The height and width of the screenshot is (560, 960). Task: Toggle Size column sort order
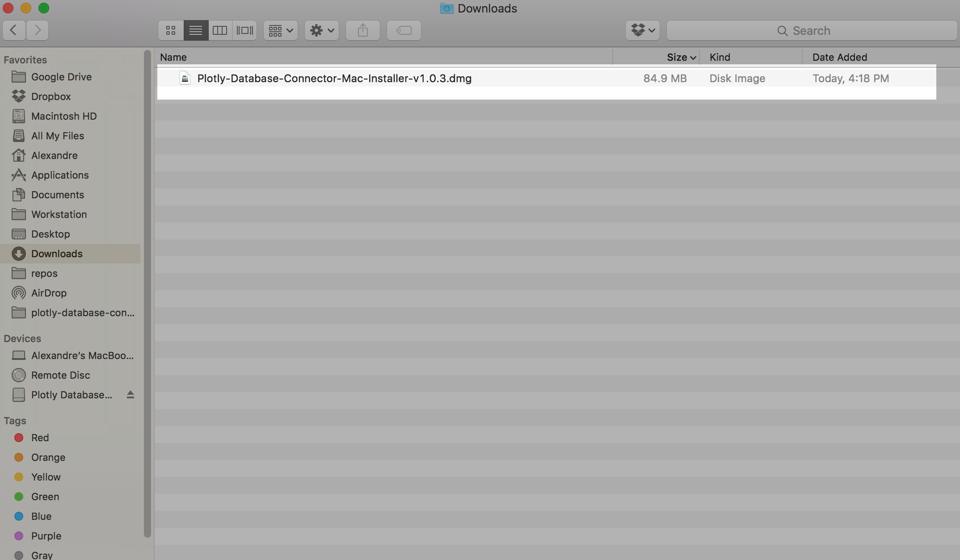click(x=679, y=57)
